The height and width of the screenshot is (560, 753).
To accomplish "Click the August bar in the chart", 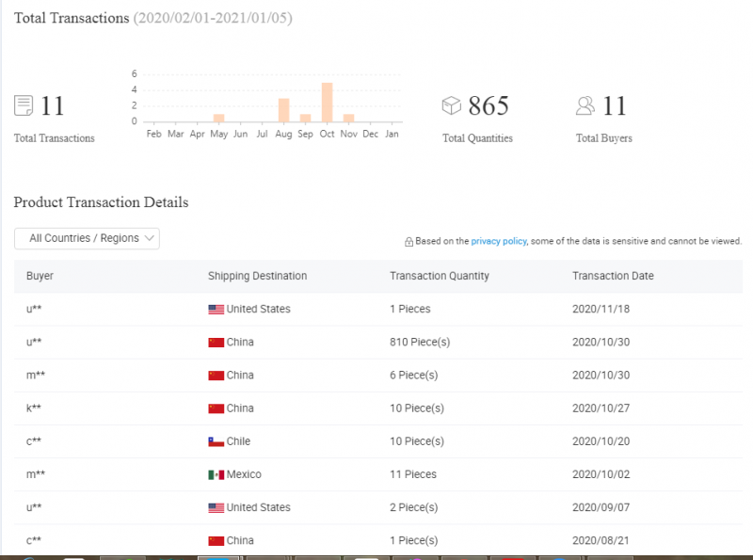I will [283, 110].
